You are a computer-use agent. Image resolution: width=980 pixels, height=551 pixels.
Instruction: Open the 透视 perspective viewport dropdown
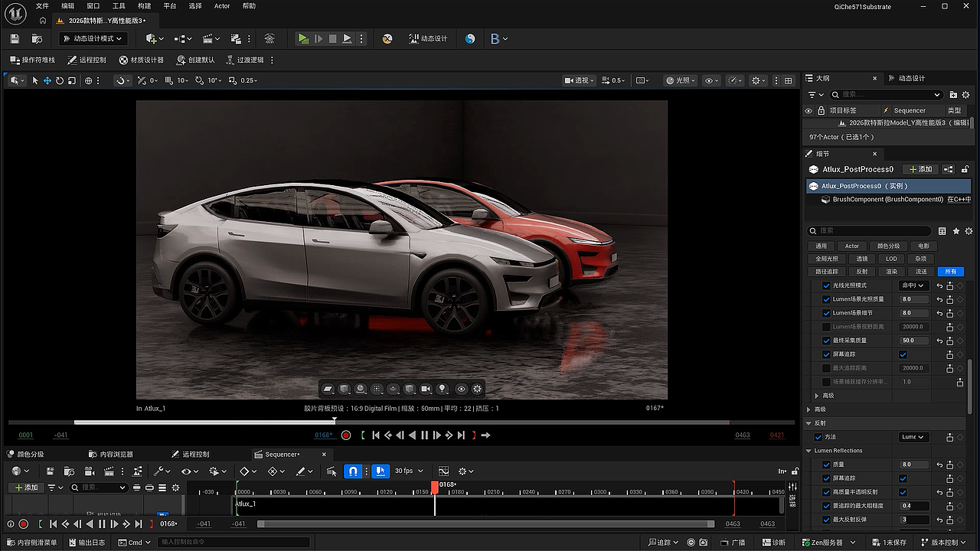[x=581, y=80]
